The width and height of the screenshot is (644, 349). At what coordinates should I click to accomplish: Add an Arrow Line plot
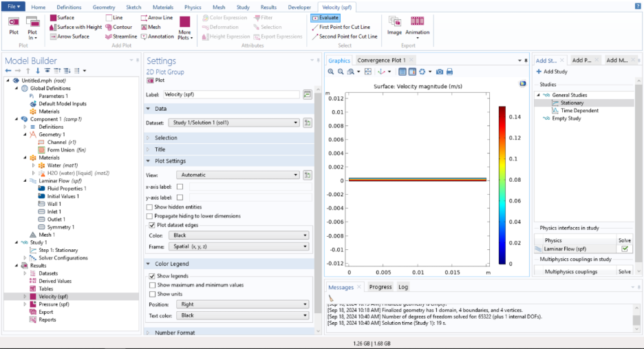pyautogui.click(x=156, y=18)
